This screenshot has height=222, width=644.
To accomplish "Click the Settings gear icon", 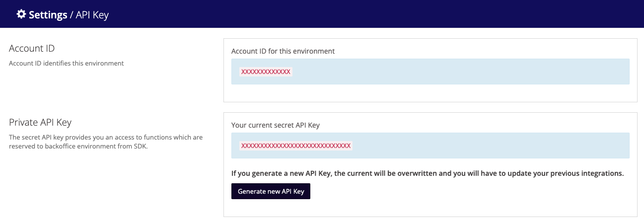I will [x=21, y=14].
